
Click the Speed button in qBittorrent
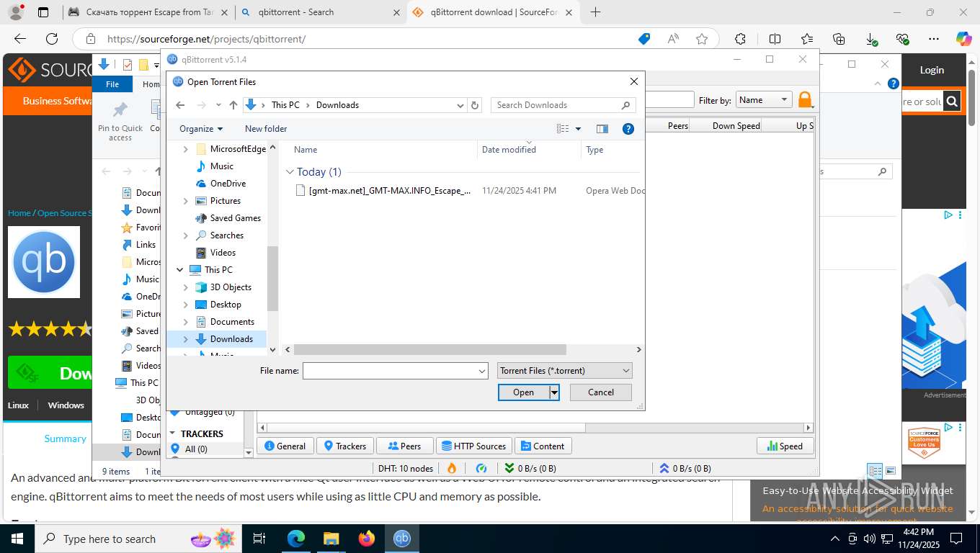click(785, 446)
